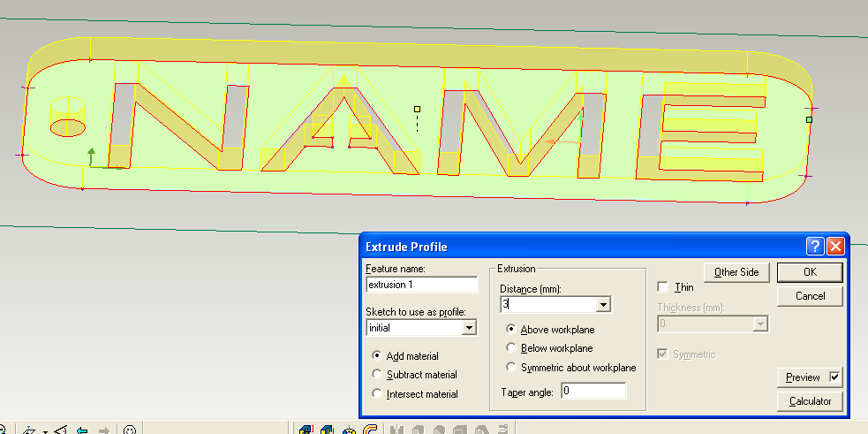868x434 pixels.
Task: Click the Other Side button
Action: [736, 272]
